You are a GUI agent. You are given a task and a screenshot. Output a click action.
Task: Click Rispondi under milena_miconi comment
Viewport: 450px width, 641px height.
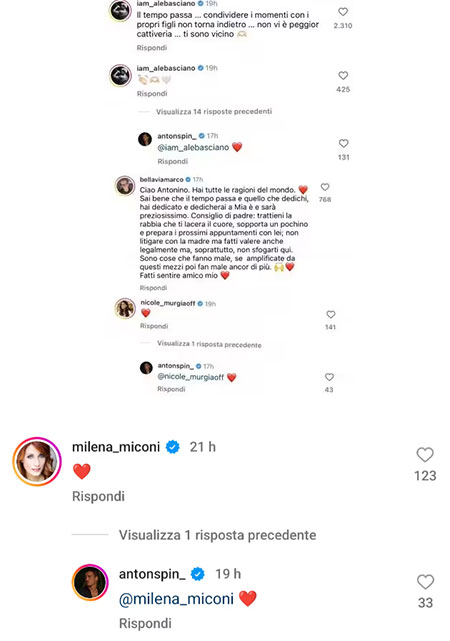point(98,496)
